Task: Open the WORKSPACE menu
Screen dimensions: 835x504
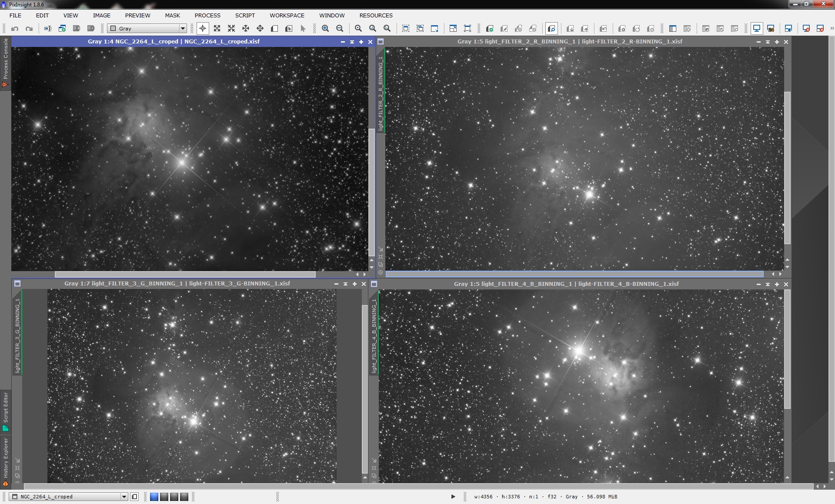Action: pyautogui.click(x=287, y=15)
